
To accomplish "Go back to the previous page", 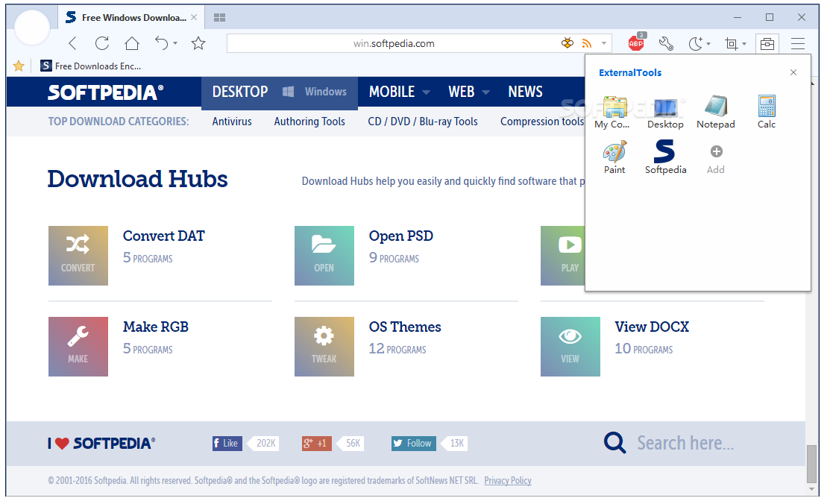I will click(72, 43).
